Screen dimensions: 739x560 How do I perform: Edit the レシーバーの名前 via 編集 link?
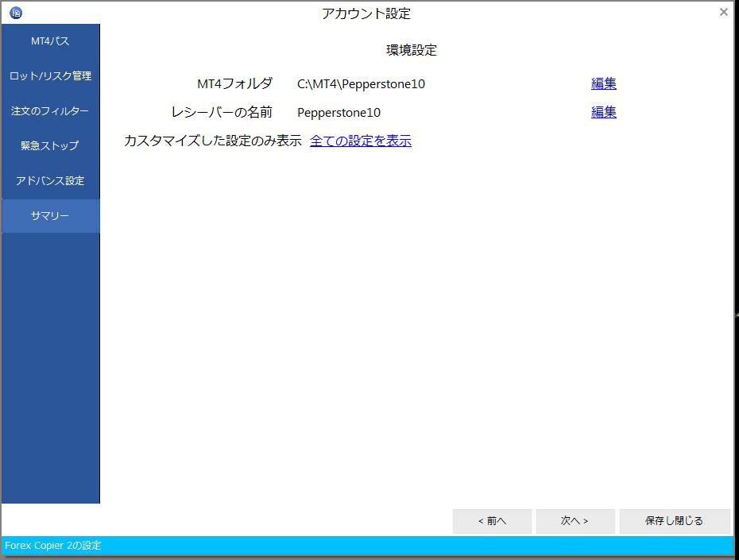603,112
